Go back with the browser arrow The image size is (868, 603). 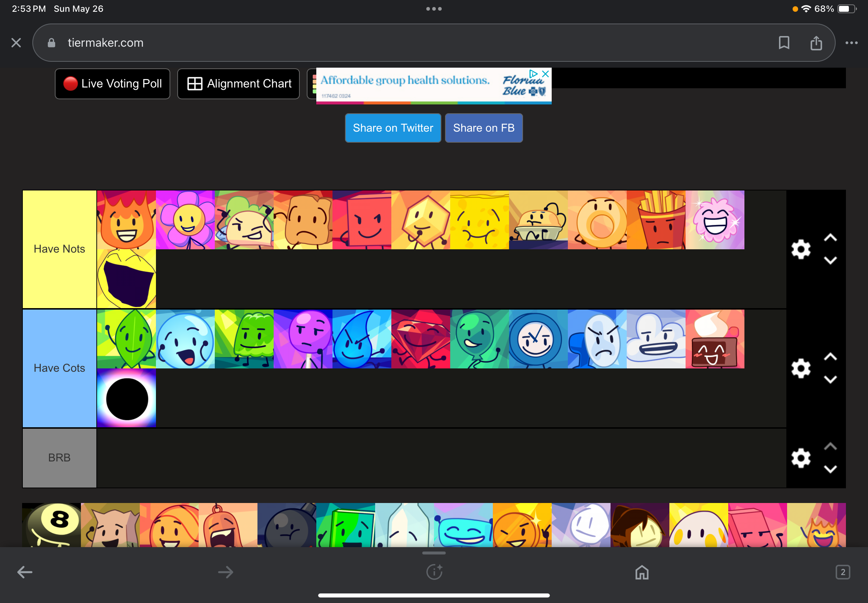25,572
